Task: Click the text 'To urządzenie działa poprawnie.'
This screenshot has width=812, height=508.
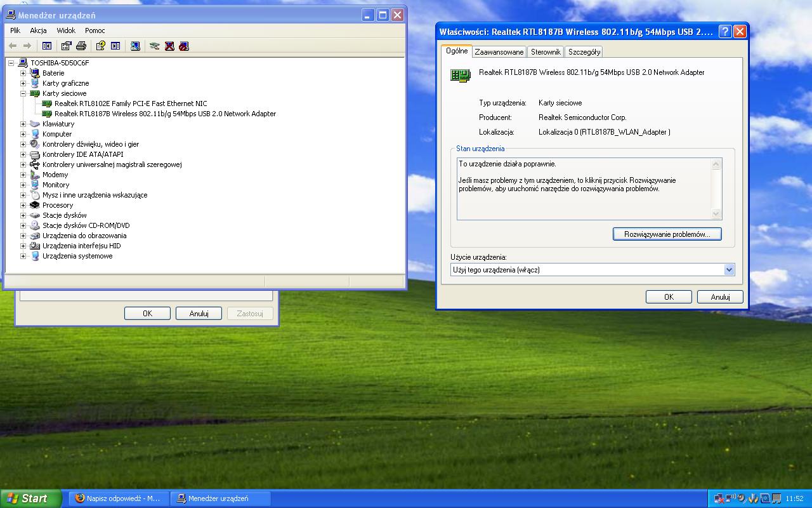Action: pos(507,164)
